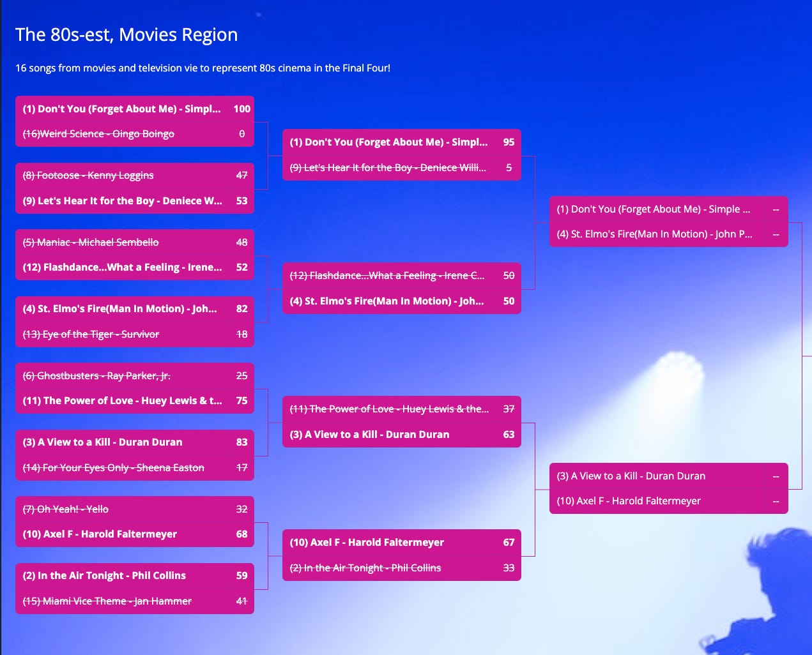Click the score 47 beside Footloose

tap(242, 175)
